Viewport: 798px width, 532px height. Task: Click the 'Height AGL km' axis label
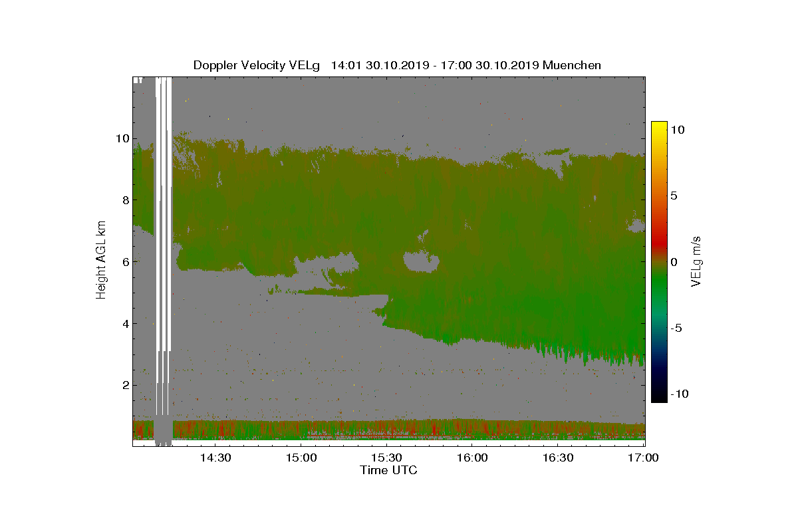[x=102, y=261]
